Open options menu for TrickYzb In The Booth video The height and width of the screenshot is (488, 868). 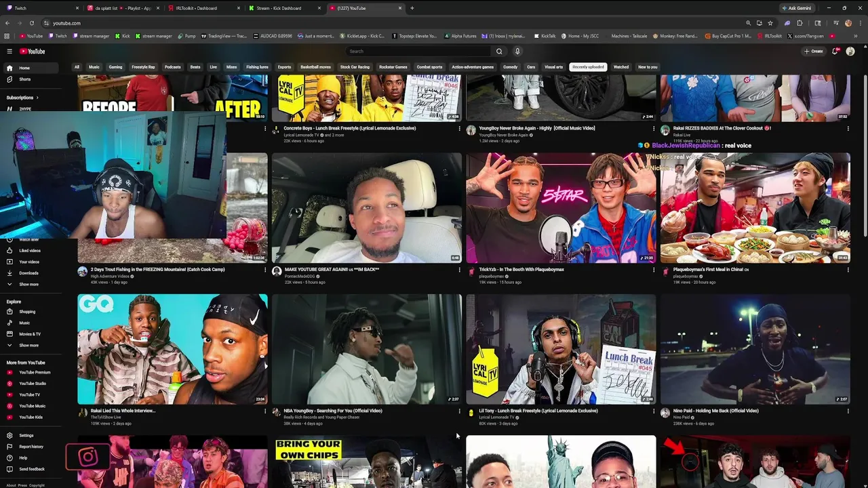point(654,270)
